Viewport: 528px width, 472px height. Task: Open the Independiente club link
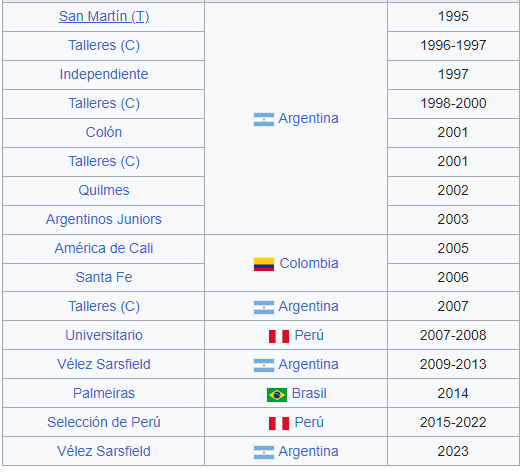[x=104, y=74]
